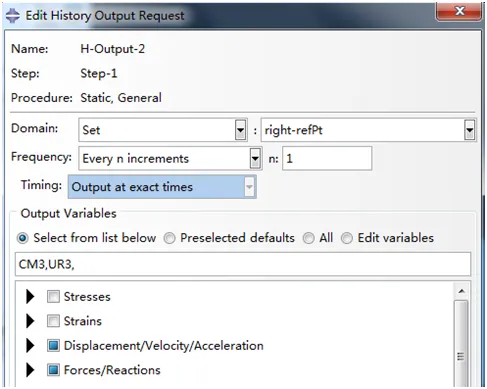Expand the Strains category arrow
Screen dimensions: 487x389
pos(30,321)
